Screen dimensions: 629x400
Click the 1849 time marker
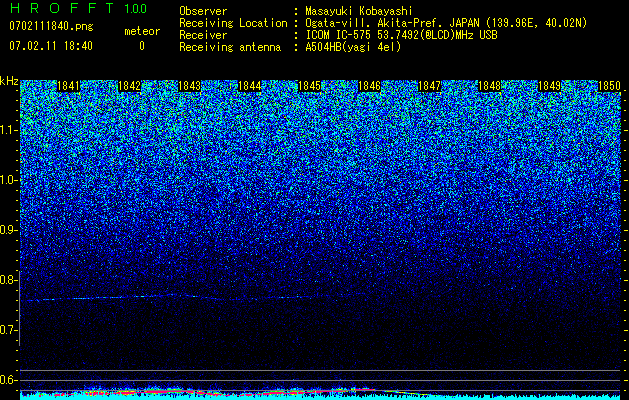tap(549, 86)
